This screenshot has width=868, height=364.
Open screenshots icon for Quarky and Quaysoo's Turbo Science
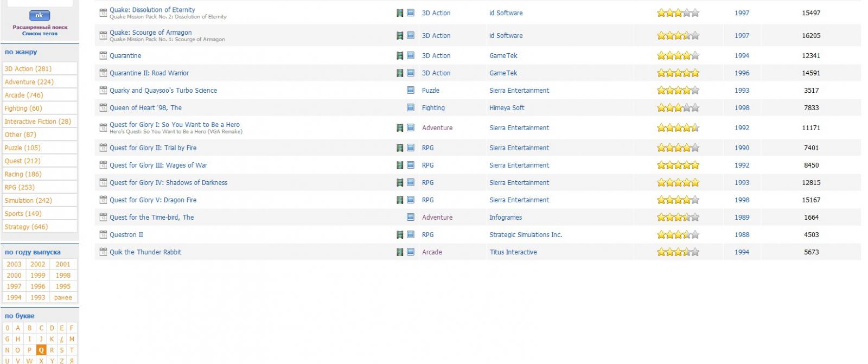click(x=411, y=91)
